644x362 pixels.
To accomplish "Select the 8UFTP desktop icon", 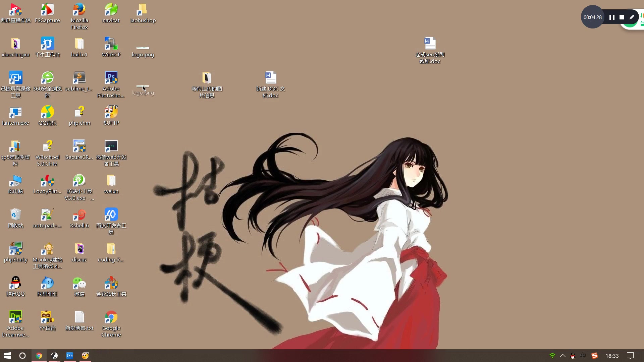I will 111,113.
